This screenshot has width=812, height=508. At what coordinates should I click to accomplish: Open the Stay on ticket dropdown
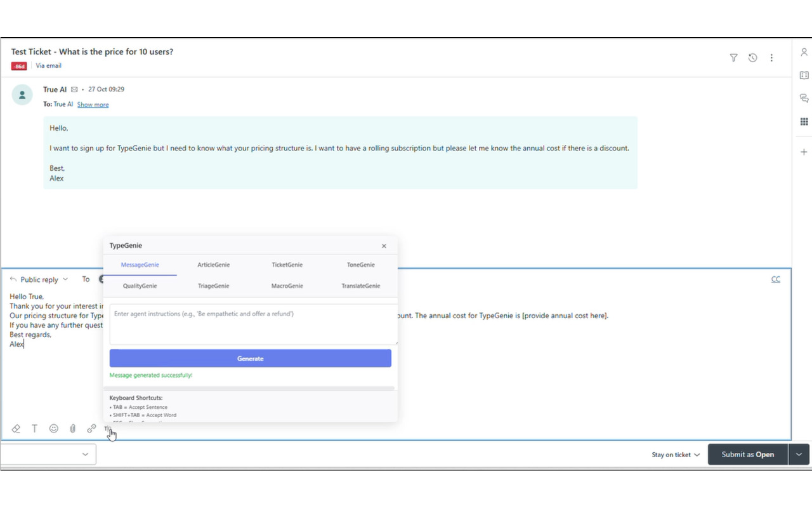pyautogui.click(x=676, y=455)
